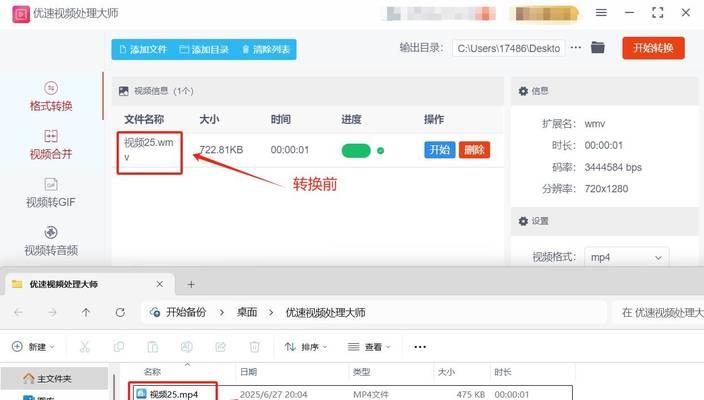This screenshot has width=704, height=400.
Task: Click the 722.81KB size cell
Action: [221, 150]
